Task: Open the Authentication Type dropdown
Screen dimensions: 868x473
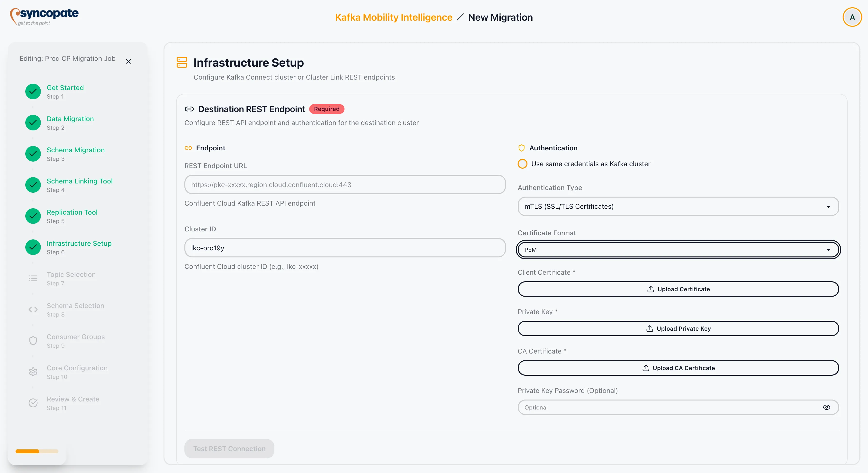Action: click(678, 206)
